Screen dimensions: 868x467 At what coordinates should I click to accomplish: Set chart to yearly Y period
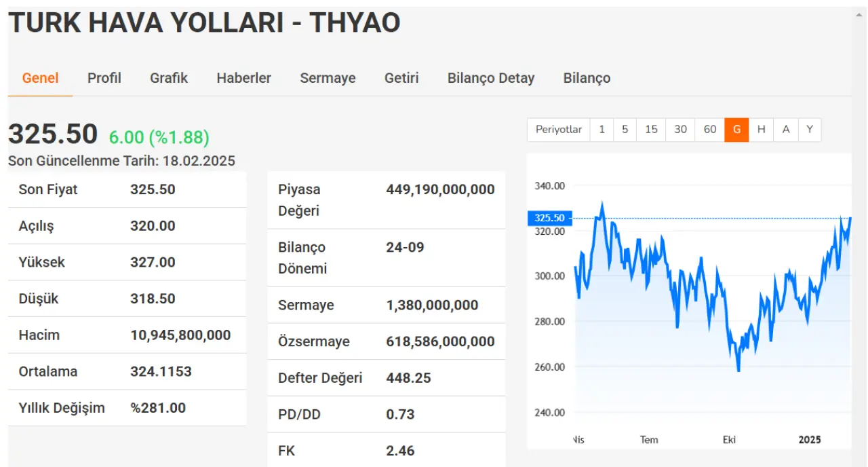coord(810,130)
